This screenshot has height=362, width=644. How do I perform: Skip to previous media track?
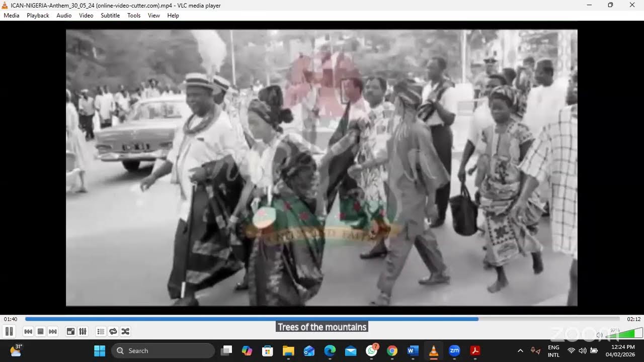click(x=28, y=331)
